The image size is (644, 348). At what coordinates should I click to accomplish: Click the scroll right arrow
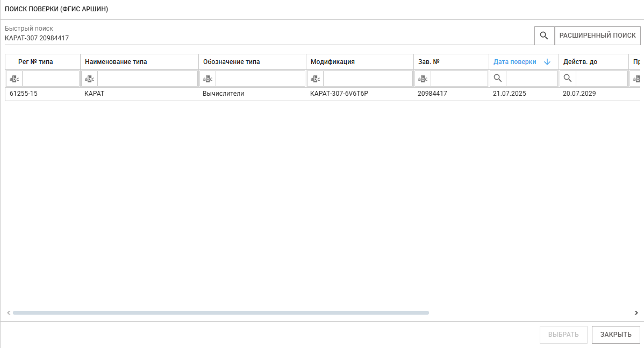pos(636,313)
